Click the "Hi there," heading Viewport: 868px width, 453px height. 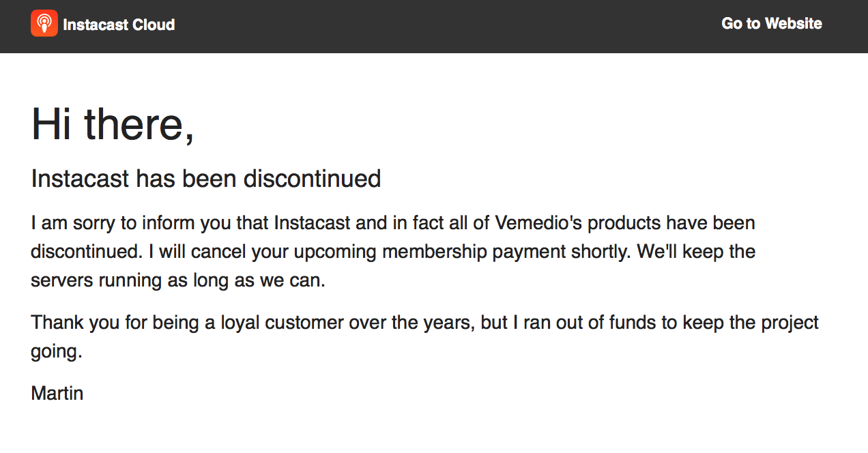pyautogui.click(x=113, y=125)
